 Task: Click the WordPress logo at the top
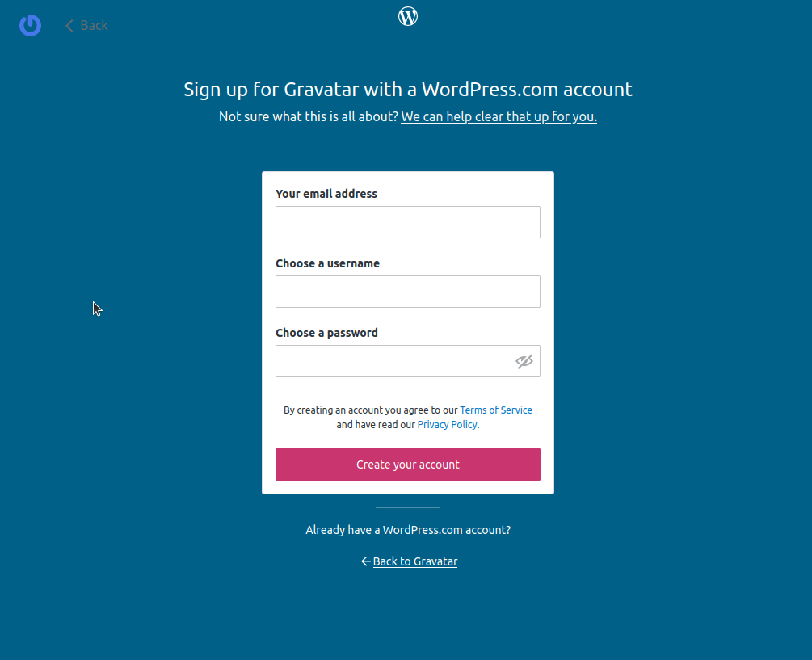pyautogui.click(x=408, y=16)
